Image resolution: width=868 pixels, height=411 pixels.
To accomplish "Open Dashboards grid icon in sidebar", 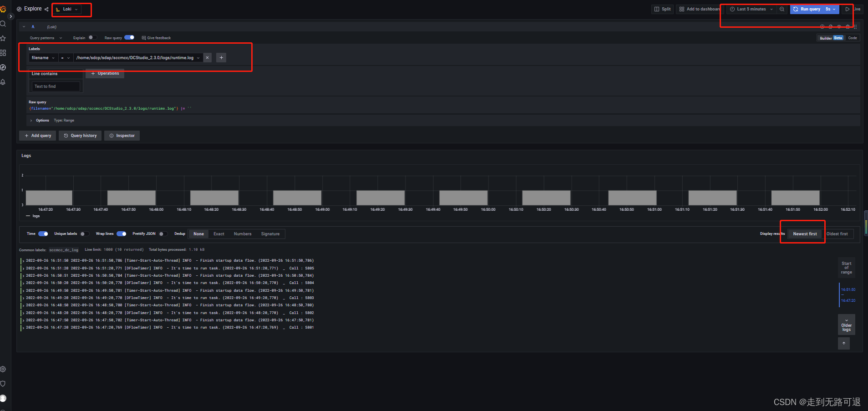I will (x=3, y=53).
